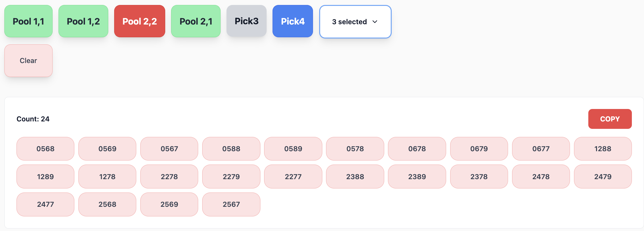Click number chip 2479

(603, 177)
